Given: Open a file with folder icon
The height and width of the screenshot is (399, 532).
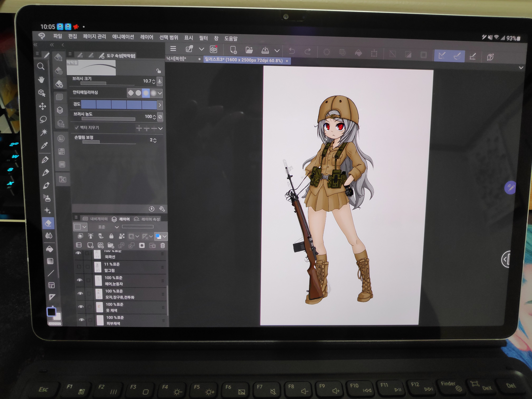Looking at the screenshot, I should click(x=249, y=50).
